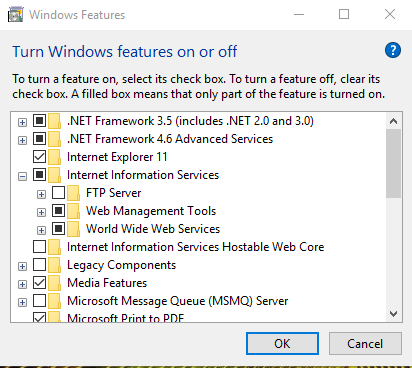
Task: Click the folder icon beside Internet Explorer 11
Action: (x=55, y=157)
